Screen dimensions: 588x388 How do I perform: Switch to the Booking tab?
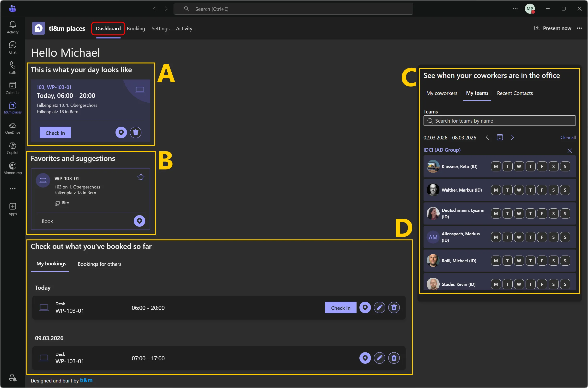pos(136,28)
